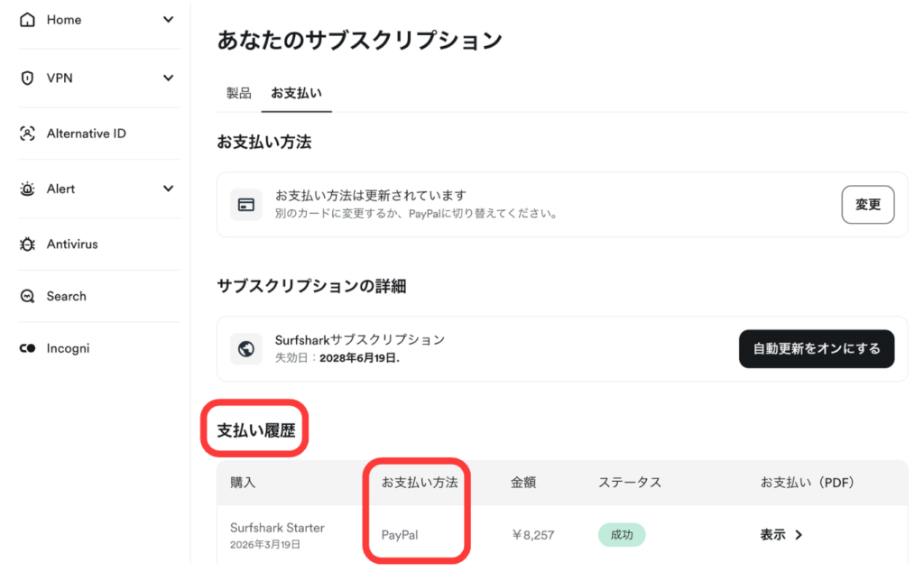Click the Incogni logo icon

tap(27, 348)
